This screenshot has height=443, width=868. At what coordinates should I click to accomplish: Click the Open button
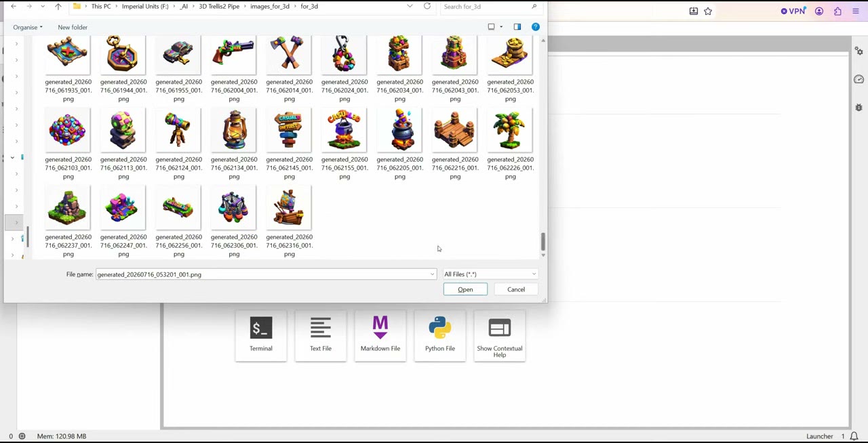click(x=465, y=289)
